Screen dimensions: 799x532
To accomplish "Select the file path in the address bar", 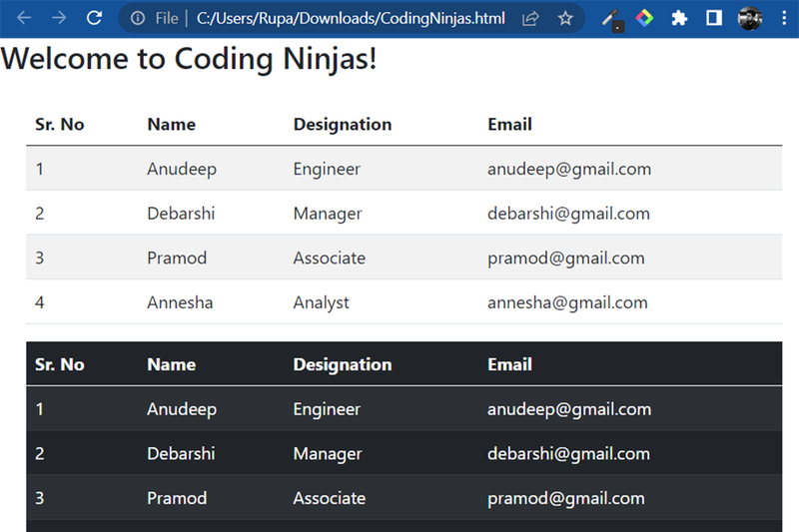I will point(351,18).
